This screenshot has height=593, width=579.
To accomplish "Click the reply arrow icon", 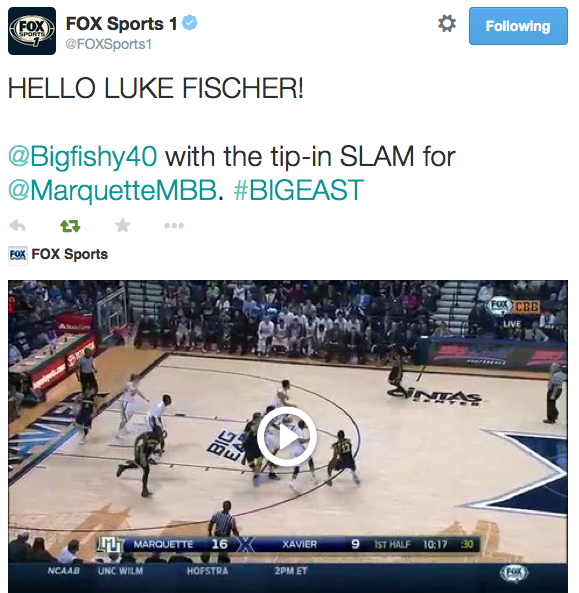I will [17, 226].
